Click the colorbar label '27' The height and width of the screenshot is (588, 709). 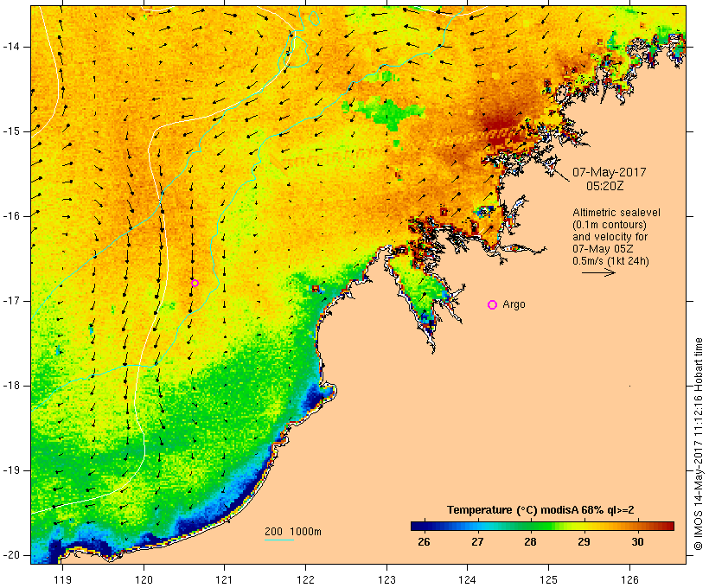click(477, 542)
